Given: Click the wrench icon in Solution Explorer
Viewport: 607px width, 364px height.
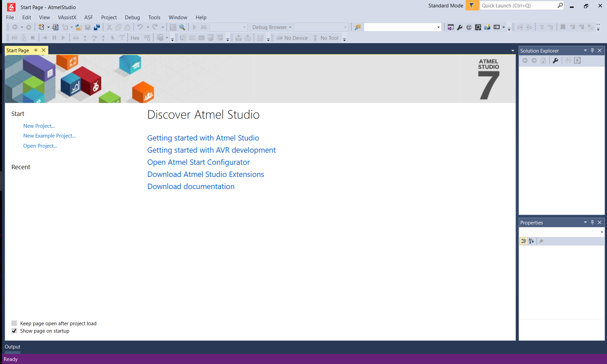Looking at the screenshot, I should click(555, 60).
